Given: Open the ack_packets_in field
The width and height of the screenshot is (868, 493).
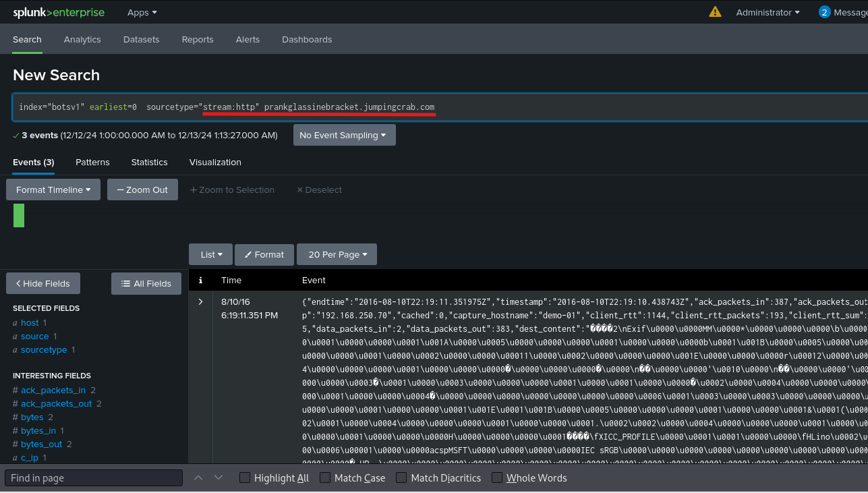Looking at the screenshot, I should pyautogui.click(x=53, y=390).
